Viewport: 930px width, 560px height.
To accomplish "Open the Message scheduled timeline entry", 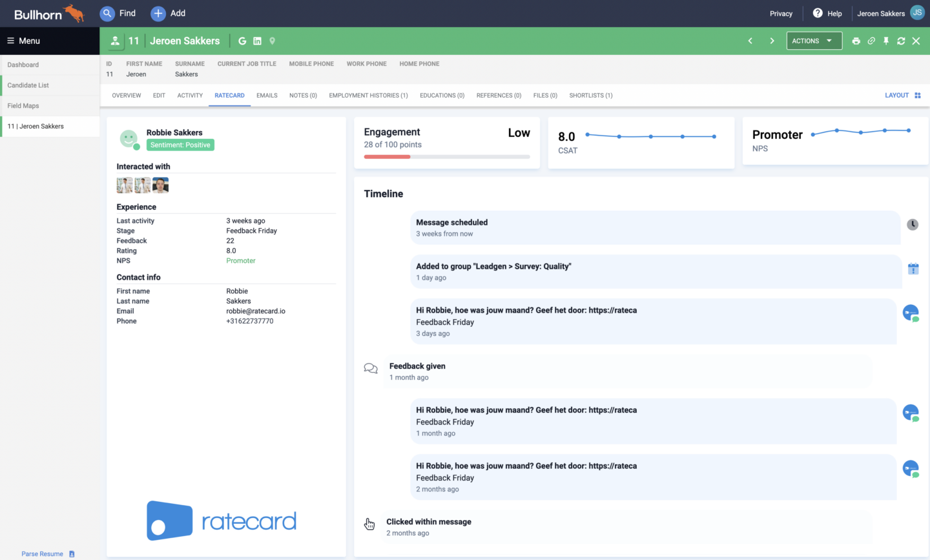I will click(x=655, y=227).
